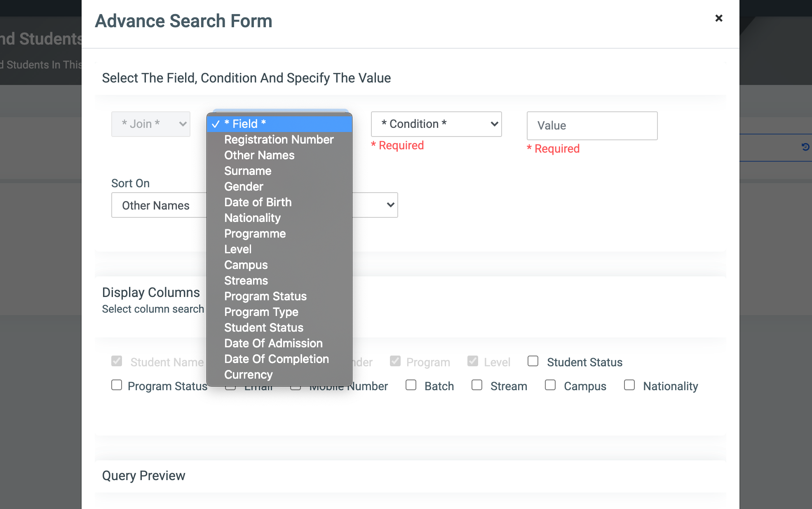The width and height of the screenshot is (812, 509).
Task: Click the Value input field
Action: point(592,125)
